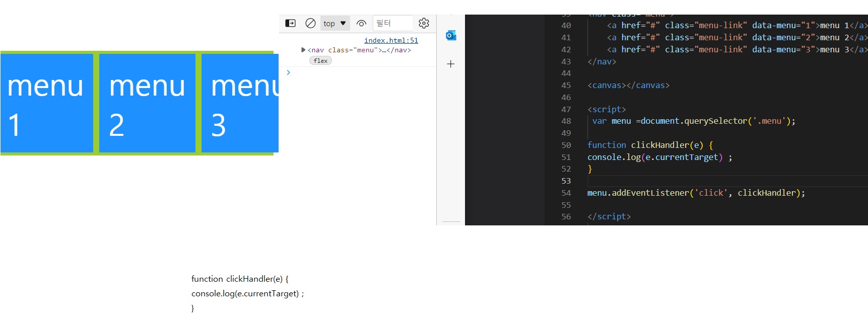Screen dimensions: 868x326
Task: Click line number 53 in editor
Action: [566, 181]
